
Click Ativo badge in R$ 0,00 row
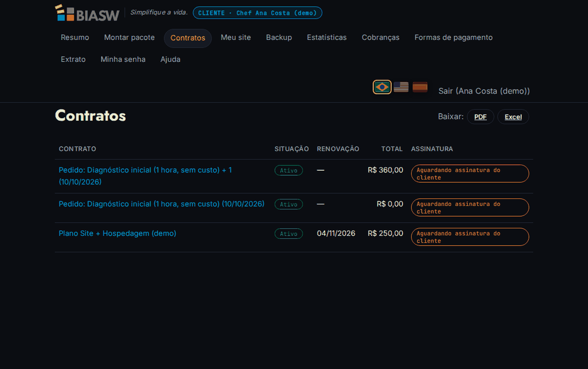288,204
